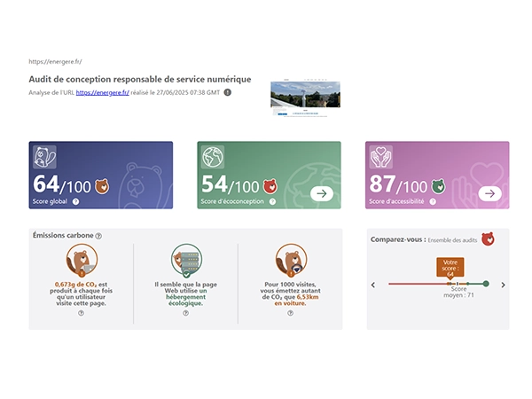
Task: Open help icon under hébergement écologique text
Action: pos(185,313)
